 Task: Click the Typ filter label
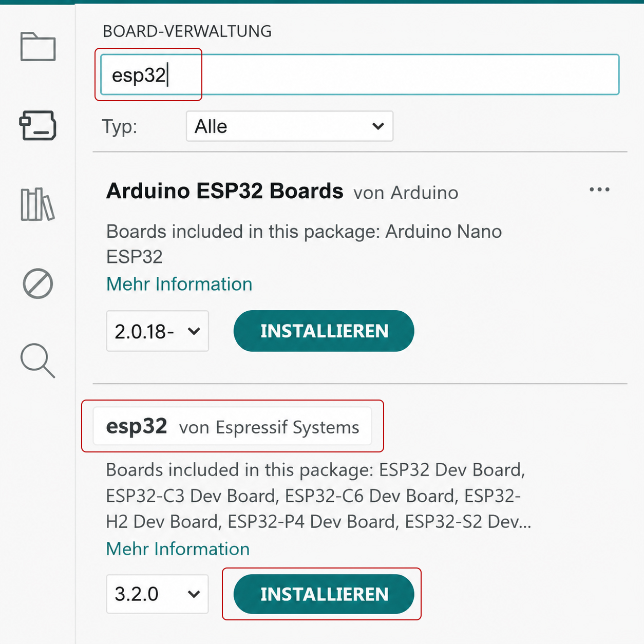[120, 126]
